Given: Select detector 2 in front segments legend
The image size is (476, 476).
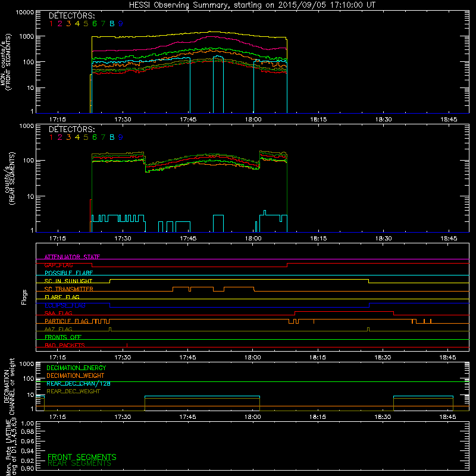Looking at the screenshot, I should click(x=60, y=24).
